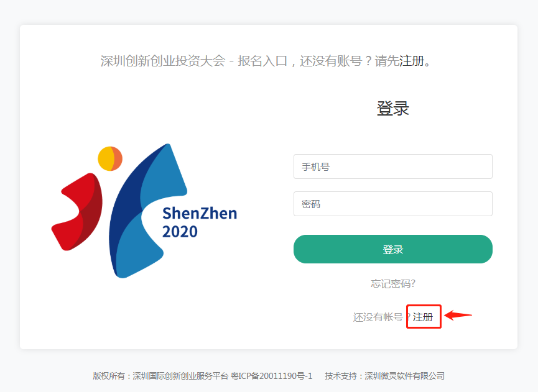538x392 pixels.
Task: Click the 手机号 phone number input field
Action: 392,166
